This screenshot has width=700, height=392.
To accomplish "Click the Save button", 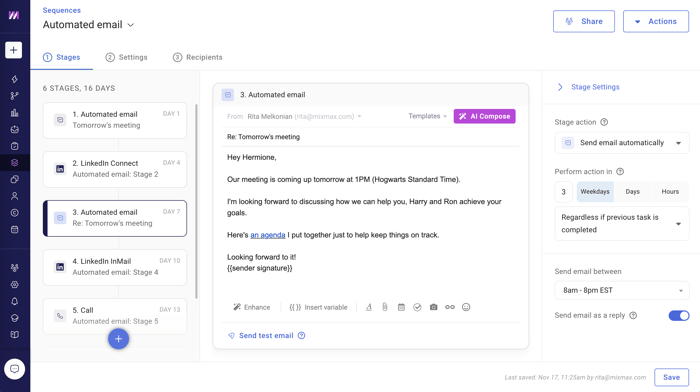I will tap(671, 377).
